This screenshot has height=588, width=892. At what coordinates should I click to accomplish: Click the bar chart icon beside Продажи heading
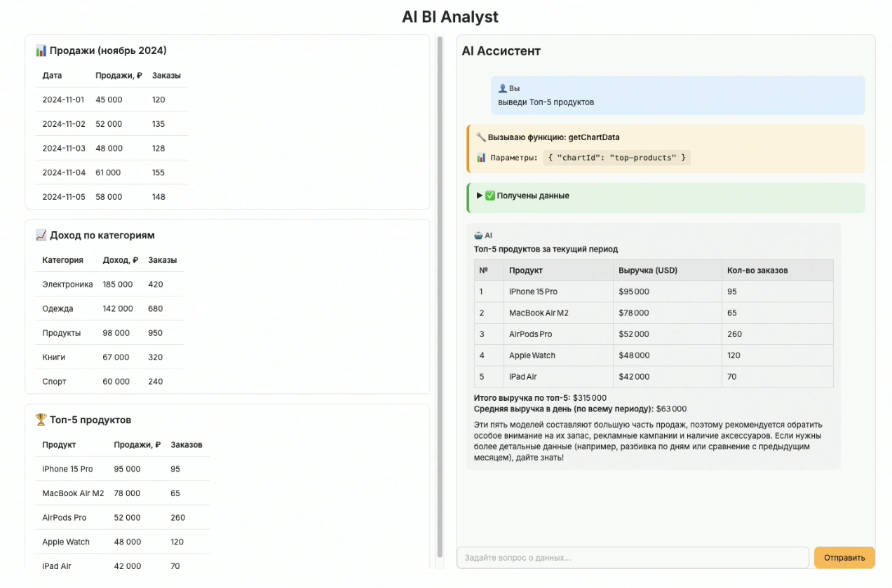click(x=41, y=50)
